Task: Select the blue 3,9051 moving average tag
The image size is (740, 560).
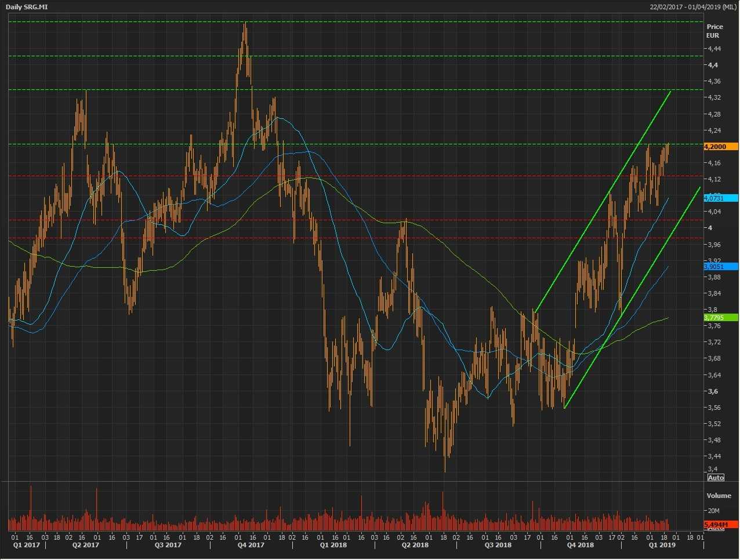Action: point(720,267)
